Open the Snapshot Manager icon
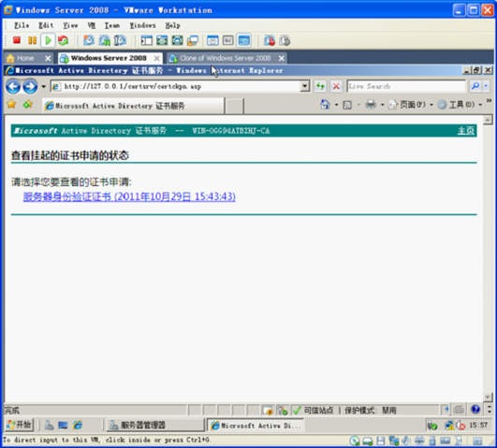 [x=120, y=40]
